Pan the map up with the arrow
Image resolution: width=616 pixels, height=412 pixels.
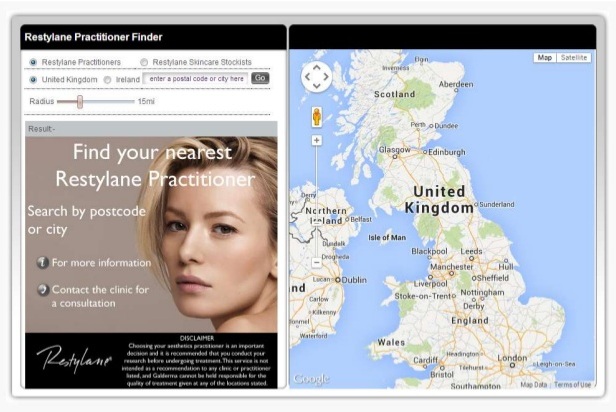click(x=316, y=68)
